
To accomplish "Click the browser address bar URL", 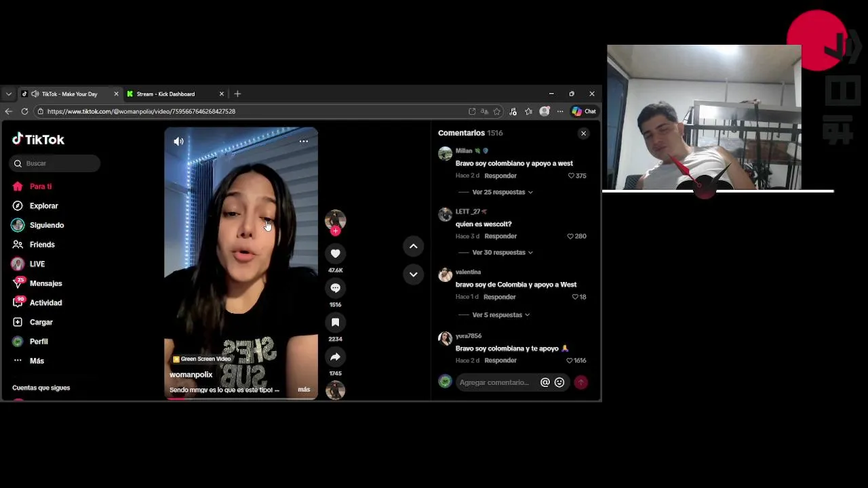I will pyautogui.click(x=141, y=112).
